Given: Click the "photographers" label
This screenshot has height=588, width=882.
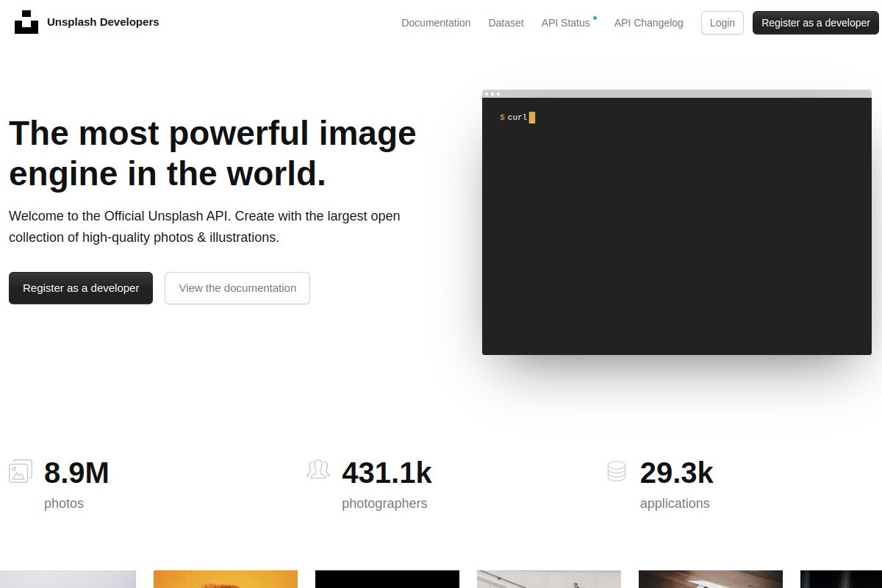Looking at the screenshot, I should click(x=384, y=503).
